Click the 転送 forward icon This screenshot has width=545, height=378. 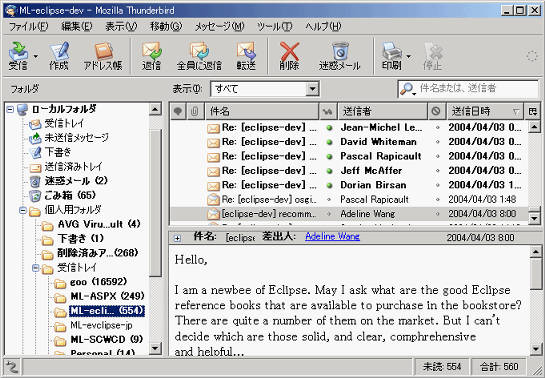pyautogui.click(x=246, y=56)
